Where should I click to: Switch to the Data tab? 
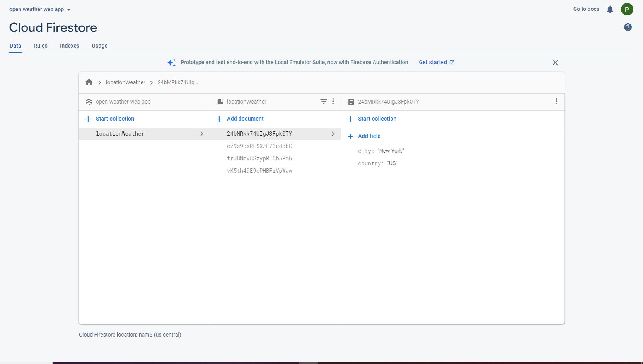(15, 46)
